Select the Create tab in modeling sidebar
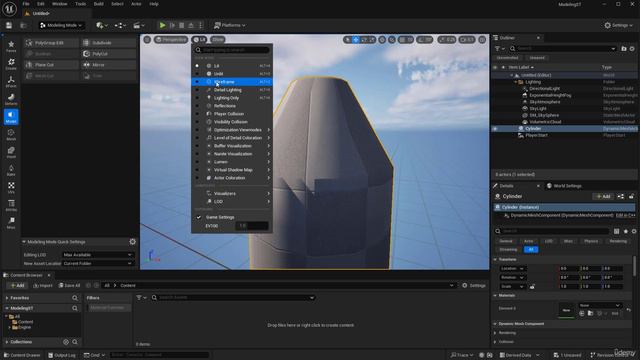Screen dimensions: 640x360 coord(11,64)
